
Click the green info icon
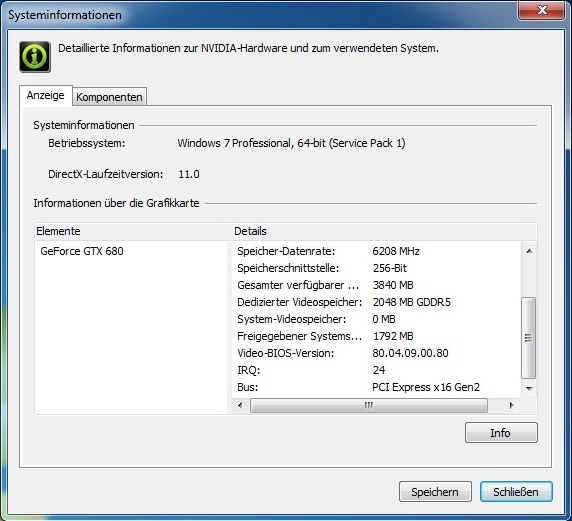[x=35, y=57]
